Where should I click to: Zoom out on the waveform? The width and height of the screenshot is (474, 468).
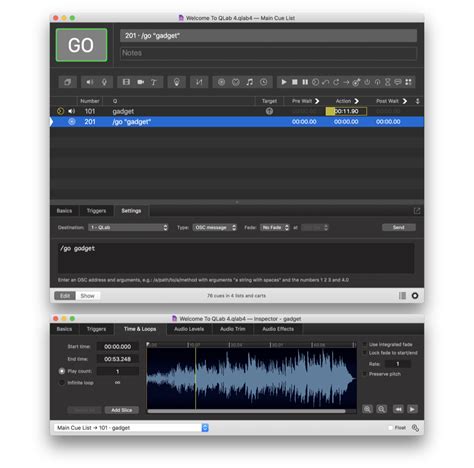[x=382, y=409]
